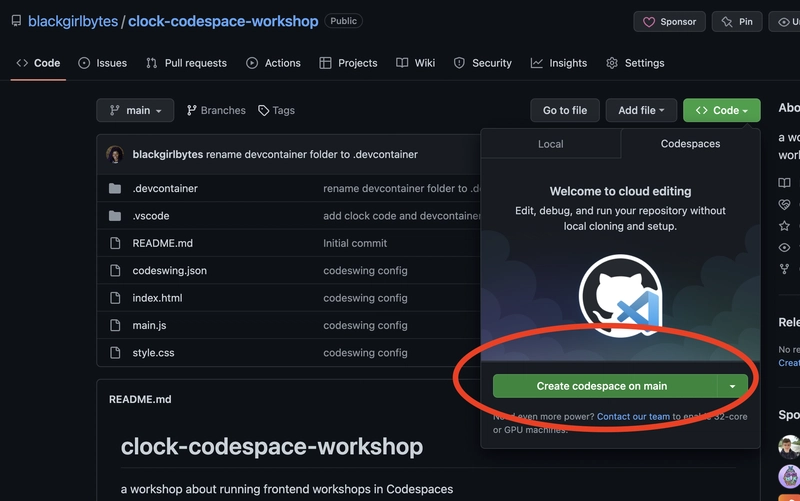Open codeswing config commit for index.html
Image resolution: width=800 pixels, height=501 pixels.
point(365,298)
